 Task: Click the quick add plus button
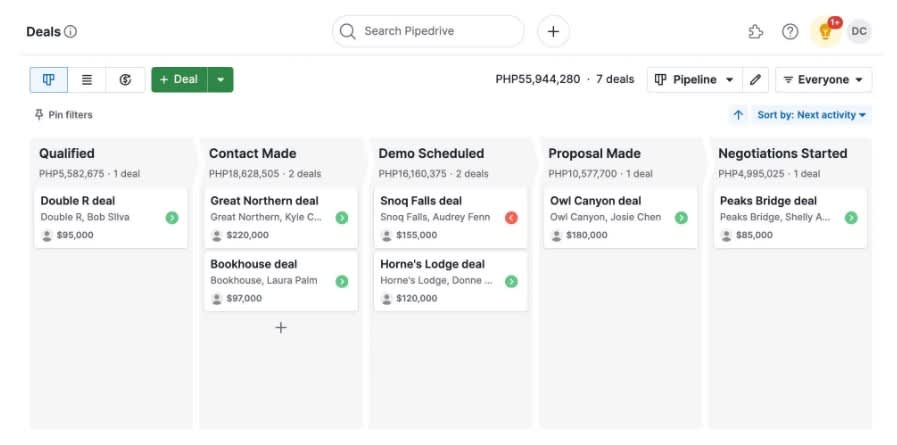tap(553, 31)
